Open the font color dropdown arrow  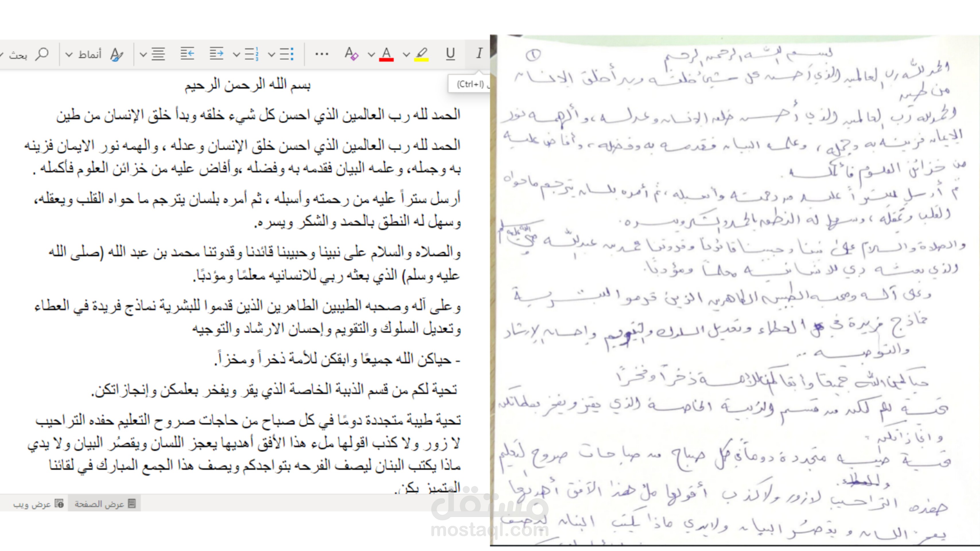(371, 55)
